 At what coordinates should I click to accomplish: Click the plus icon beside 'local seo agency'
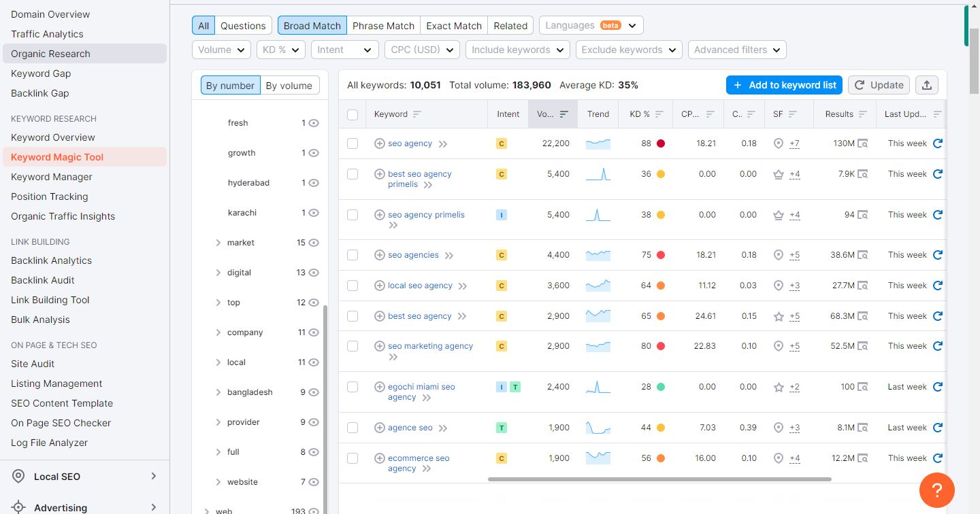point(380,286)
